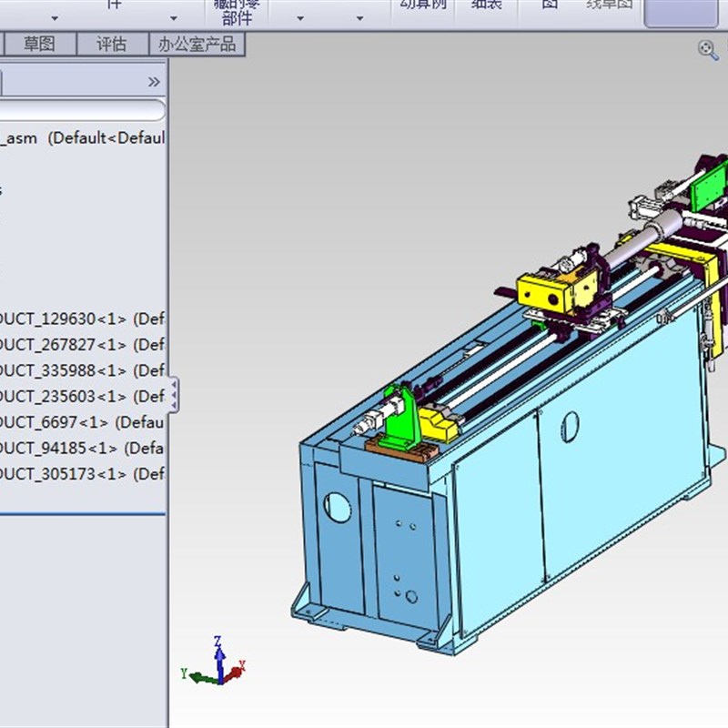Select the 办公室产品 tab
The height and width of the screenshot is (728, 728).
(197, 44)
